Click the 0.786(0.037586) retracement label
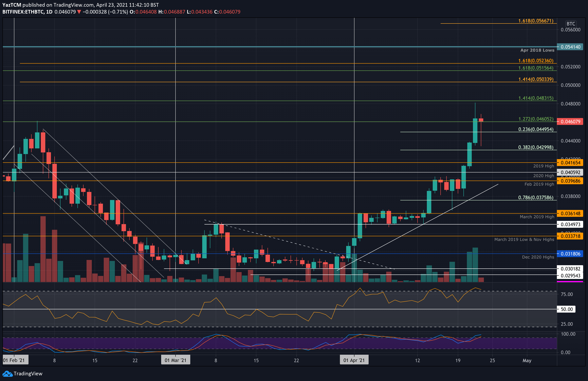The width and height of the screenshot is (588, 381). pyautogui.click(x=536, y=198)
